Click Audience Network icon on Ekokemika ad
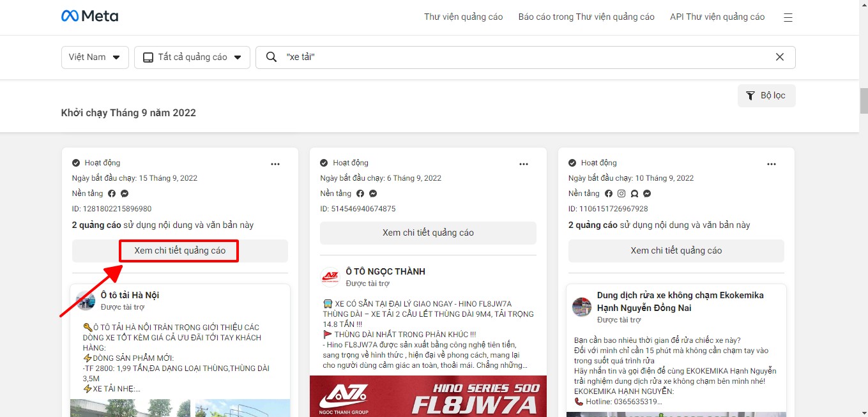This screenshot has width=868, height=417. (634, 193)
